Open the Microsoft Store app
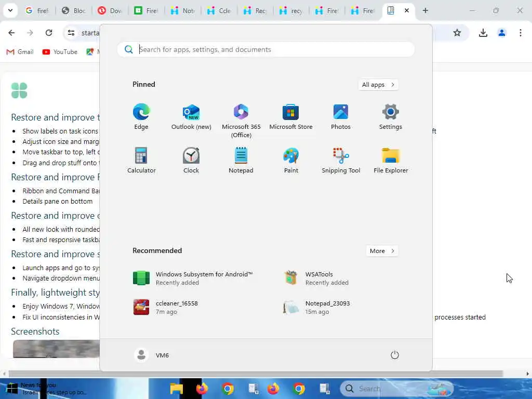 pos(291,117)
